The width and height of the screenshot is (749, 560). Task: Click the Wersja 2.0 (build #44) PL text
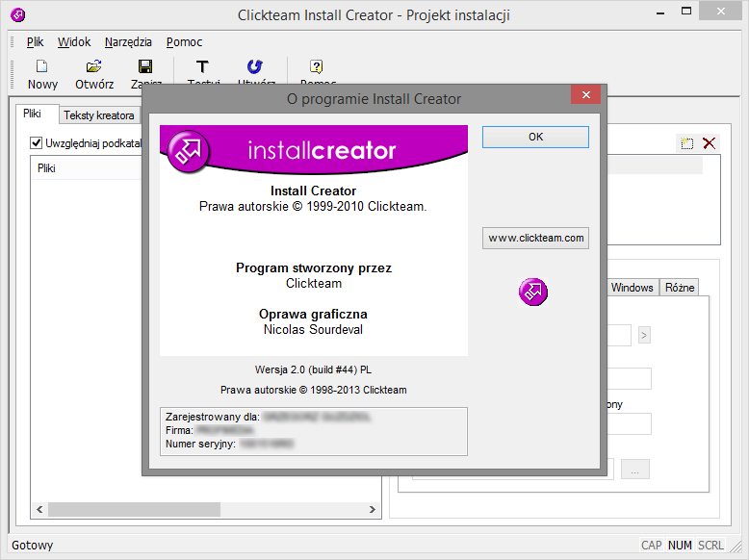tap(313, 370)
